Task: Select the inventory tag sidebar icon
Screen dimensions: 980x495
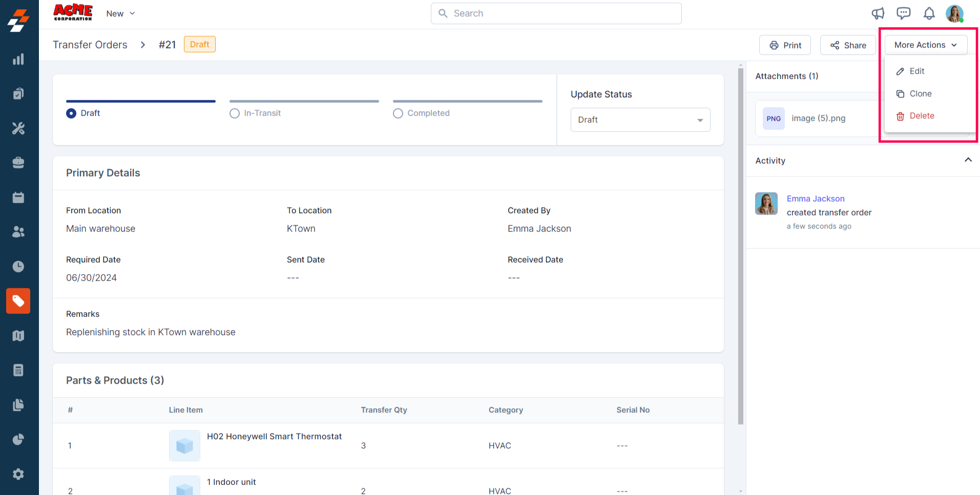Action: pyautogui.click(x=18, y=301)
